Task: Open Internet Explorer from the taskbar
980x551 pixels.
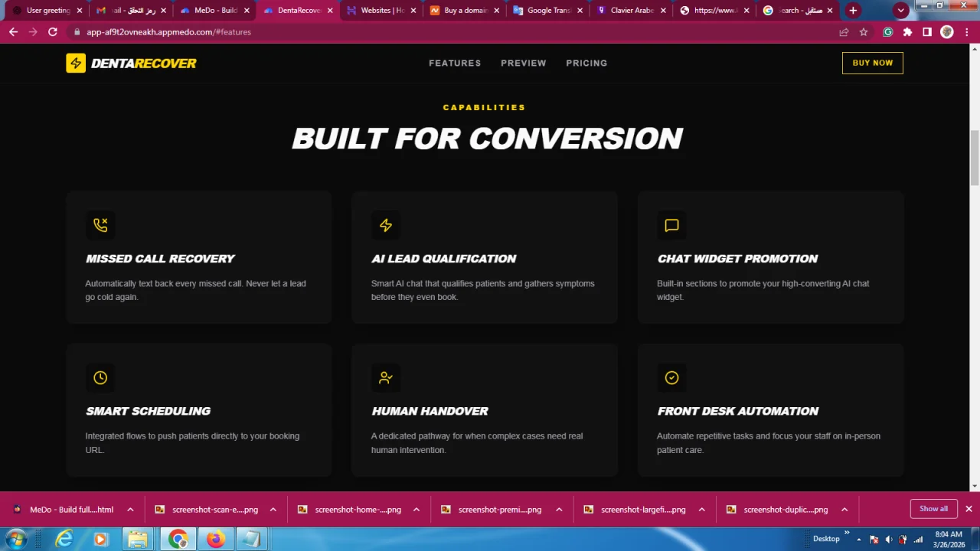Action: (64, 540)
